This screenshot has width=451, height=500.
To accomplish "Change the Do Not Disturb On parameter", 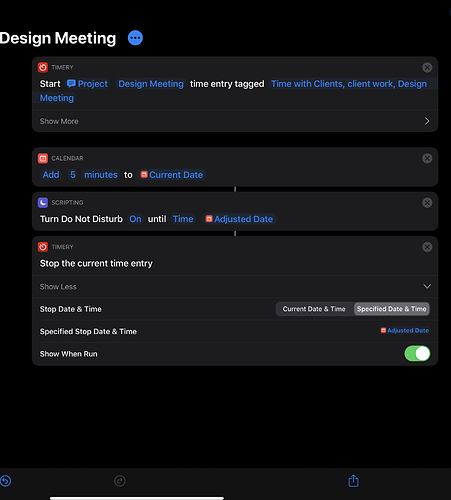I will tap(135, 219).
